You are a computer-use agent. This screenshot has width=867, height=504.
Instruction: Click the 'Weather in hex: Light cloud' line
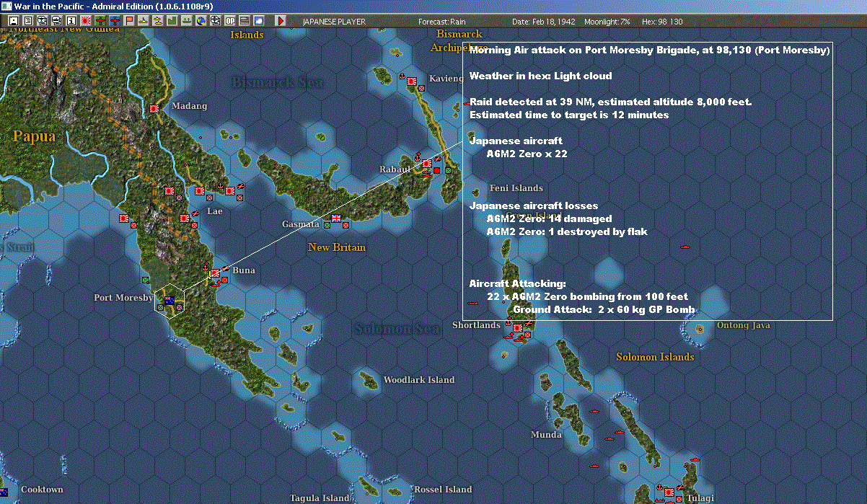click(x=541, y=76)
